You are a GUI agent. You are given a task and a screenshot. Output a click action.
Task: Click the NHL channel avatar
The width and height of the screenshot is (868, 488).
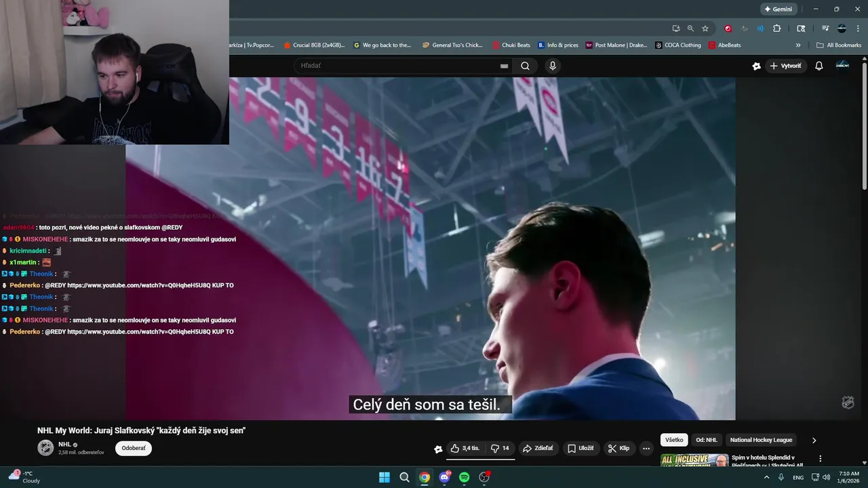click(x=45, y=448)
